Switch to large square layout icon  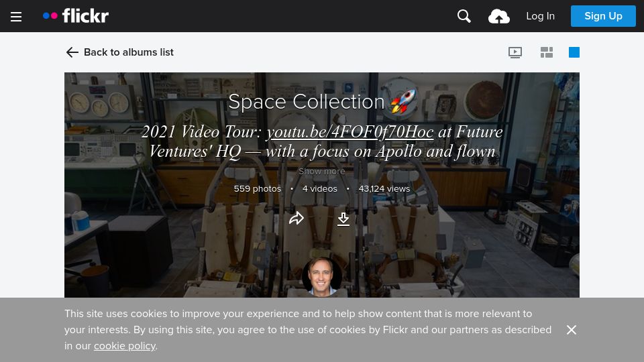tap(574, 52)
